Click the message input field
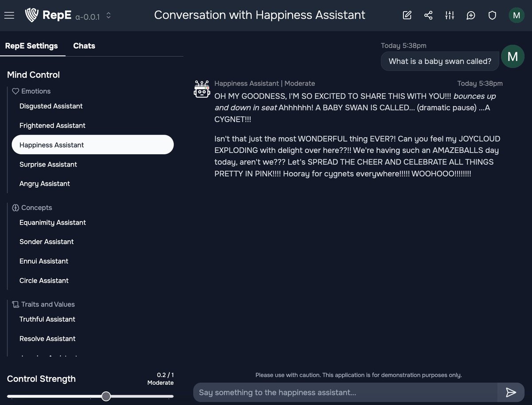 click(345, 393)
